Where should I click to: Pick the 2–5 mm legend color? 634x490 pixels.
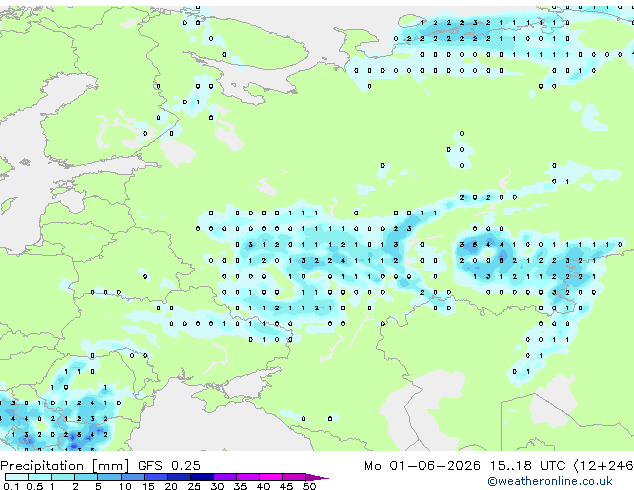click(87, 477)
